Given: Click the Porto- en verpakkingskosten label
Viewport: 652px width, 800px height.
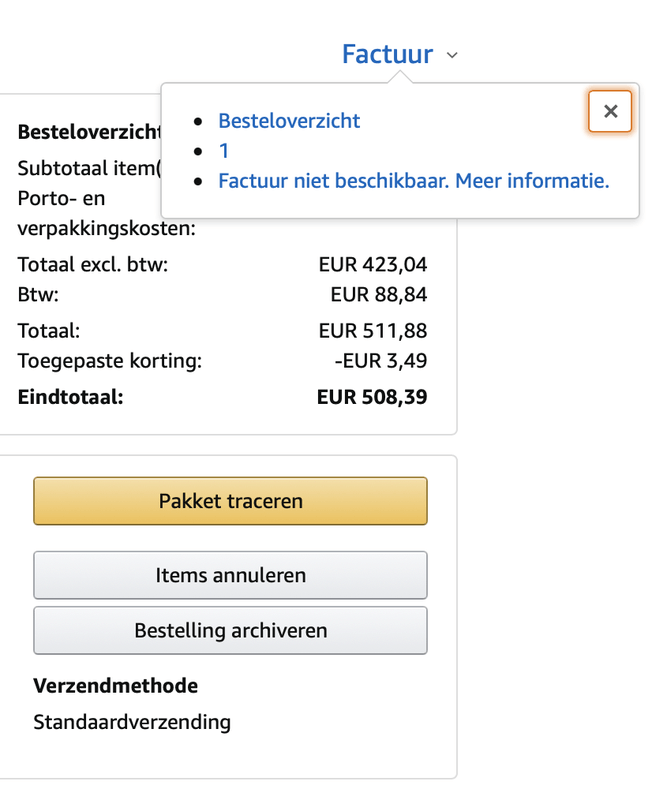Looking at the screenshot, I should pos(106,214).
